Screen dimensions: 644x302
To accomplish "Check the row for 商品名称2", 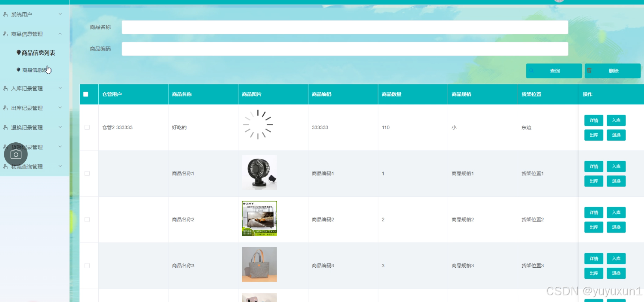I will click(87, 220).
